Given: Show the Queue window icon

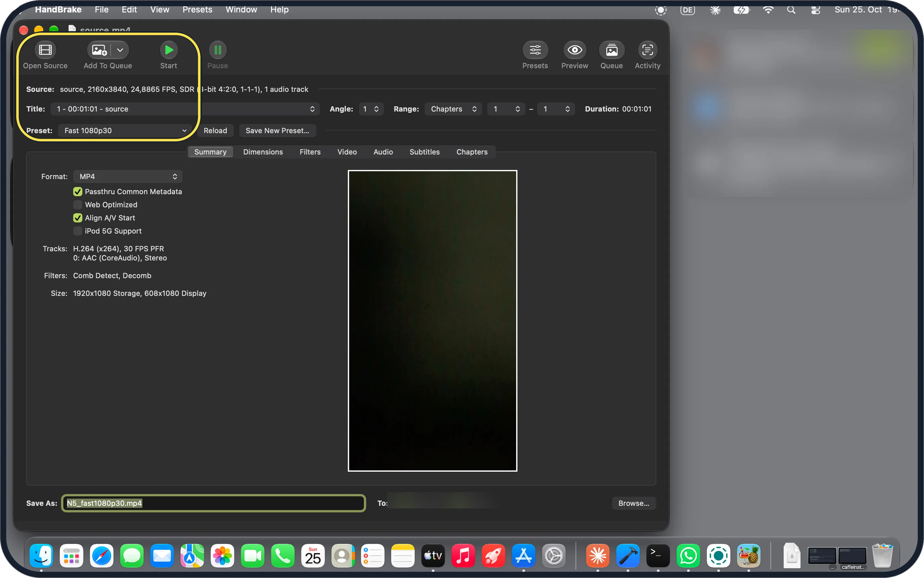Looking at the screenshot, I should click(x=611, y=50).
